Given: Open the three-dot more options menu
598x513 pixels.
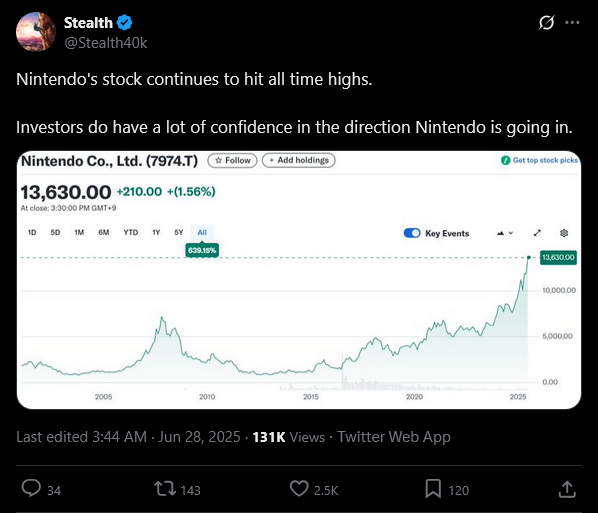Looking at the screenshot, I should pos(572,23).
